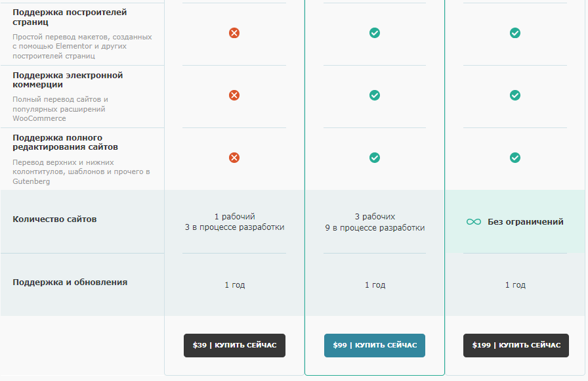Click the red X for Поддержка полного редактирования сайтов
The height and width of the screenshot is (381, 588).
[234, 158]
